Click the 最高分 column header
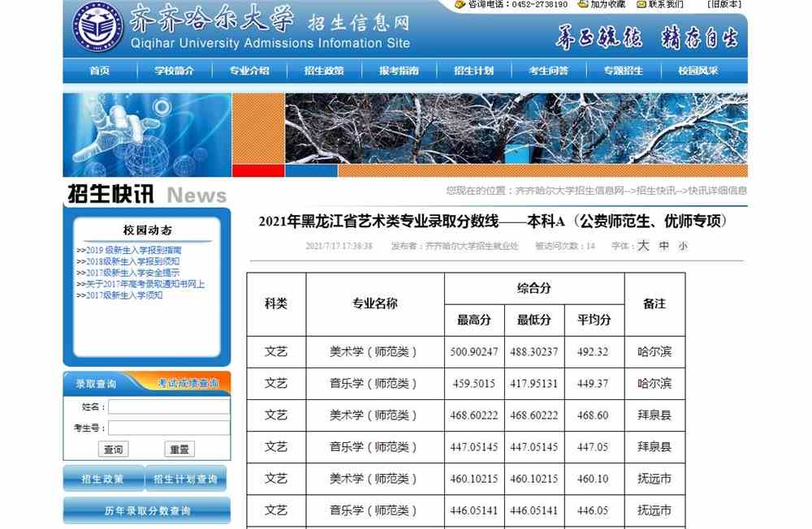Screen dimensions: 812x529 [x=474, y=320]
